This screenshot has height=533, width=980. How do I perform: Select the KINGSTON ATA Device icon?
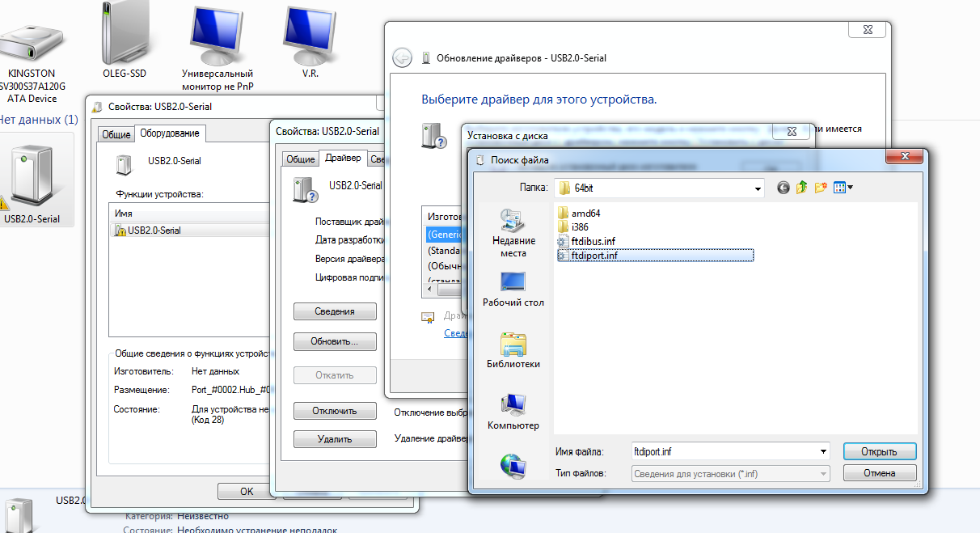32,61
